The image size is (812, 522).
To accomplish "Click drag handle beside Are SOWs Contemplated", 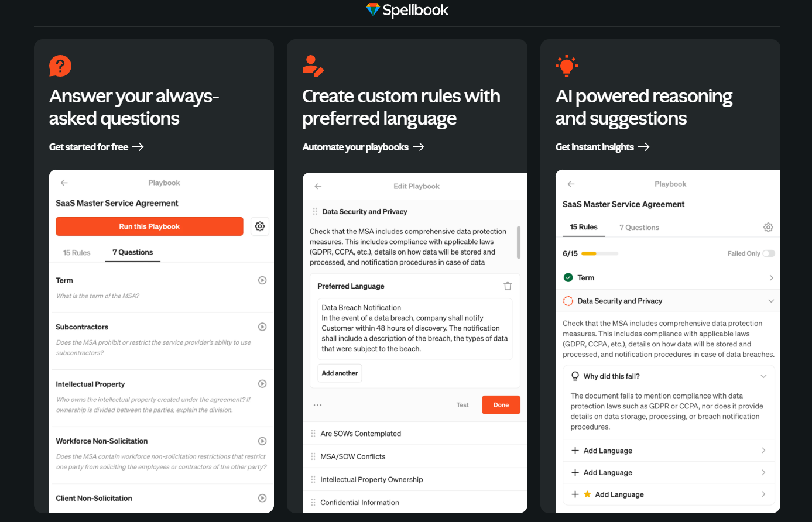I will click(x=313, y=434).
